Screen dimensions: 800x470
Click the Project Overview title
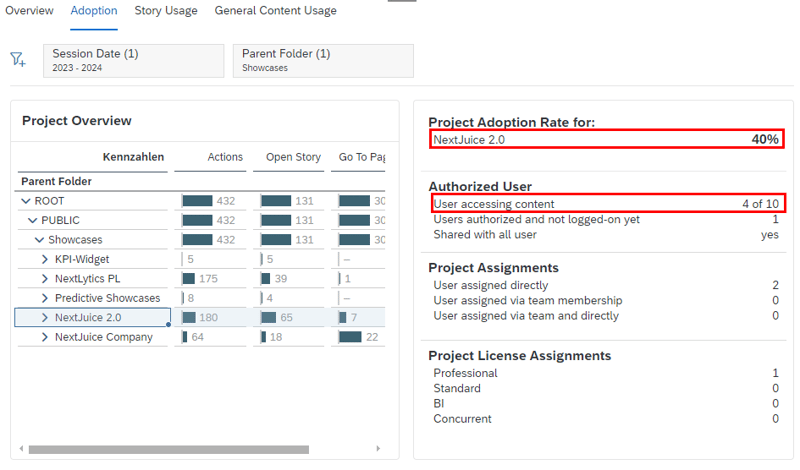tap(77, 121)
